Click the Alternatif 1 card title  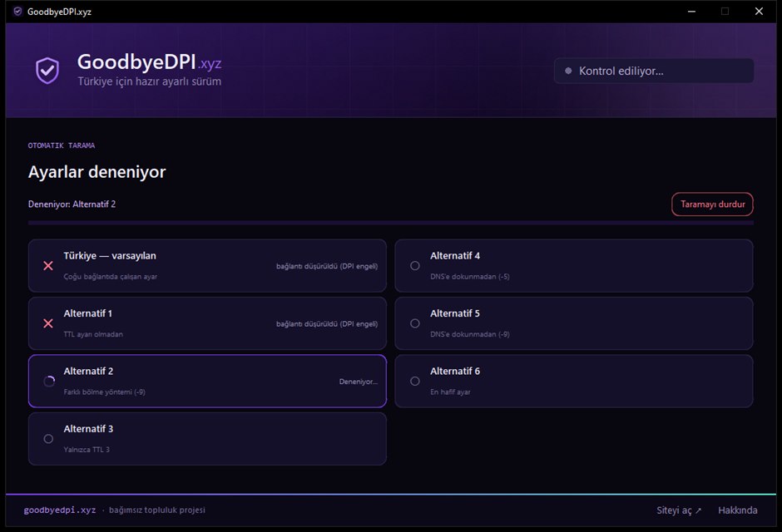click(x=88, y=313)
